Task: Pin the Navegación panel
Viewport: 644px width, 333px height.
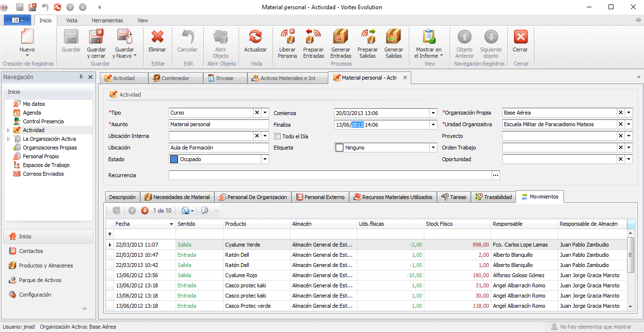Action: click(x=81, y=77)
